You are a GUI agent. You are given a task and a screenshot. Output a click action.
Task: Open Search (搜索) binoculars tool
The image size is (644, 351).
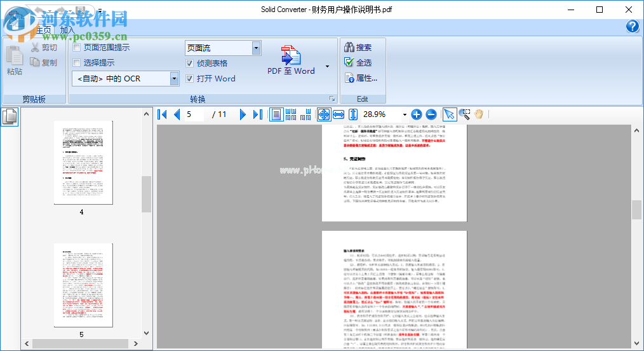349,47
